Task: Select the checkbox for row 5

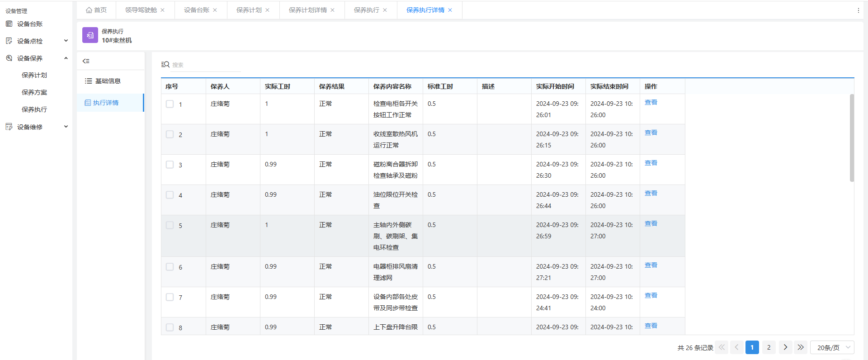Action: pyautogui.click(x=170, y=225)
